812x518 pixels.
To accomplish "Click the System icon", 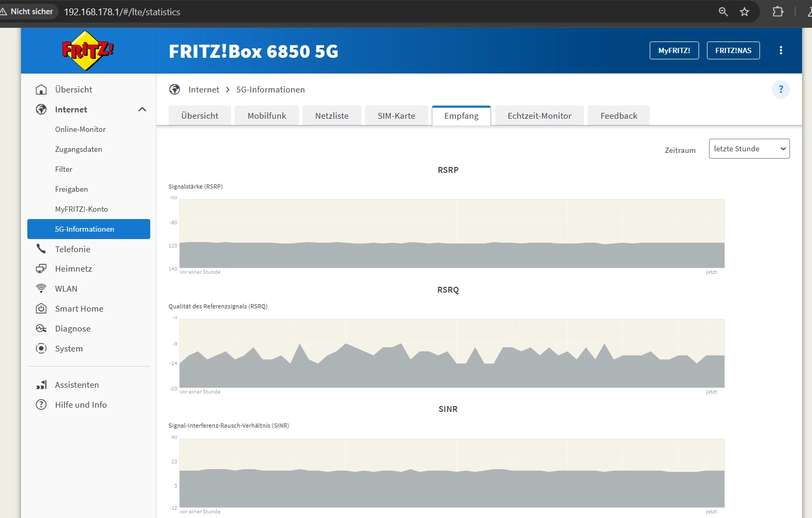I will 41,348.
